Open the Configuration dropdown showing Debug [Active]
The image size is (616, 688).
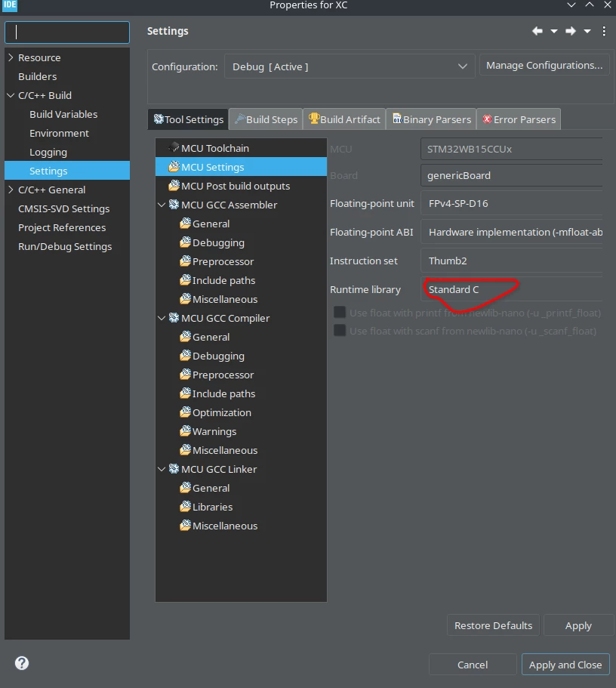[x=350, y=66]
